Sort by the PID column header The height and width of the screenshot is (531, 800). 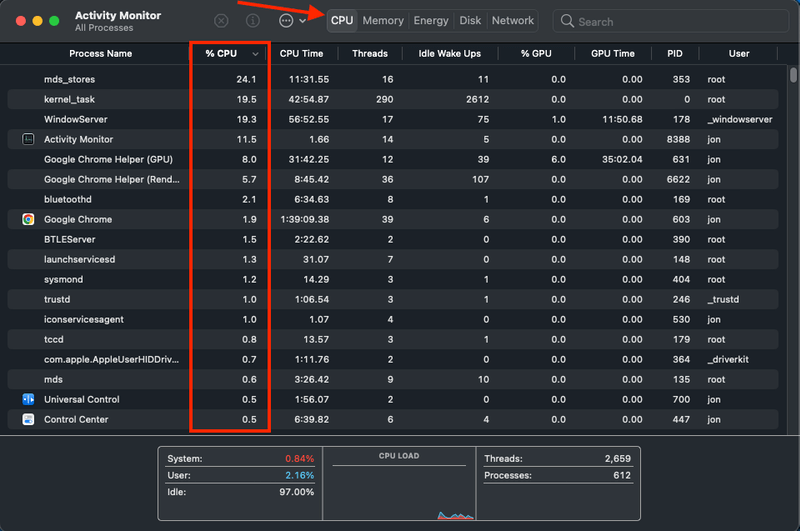[x=675, y=54]
